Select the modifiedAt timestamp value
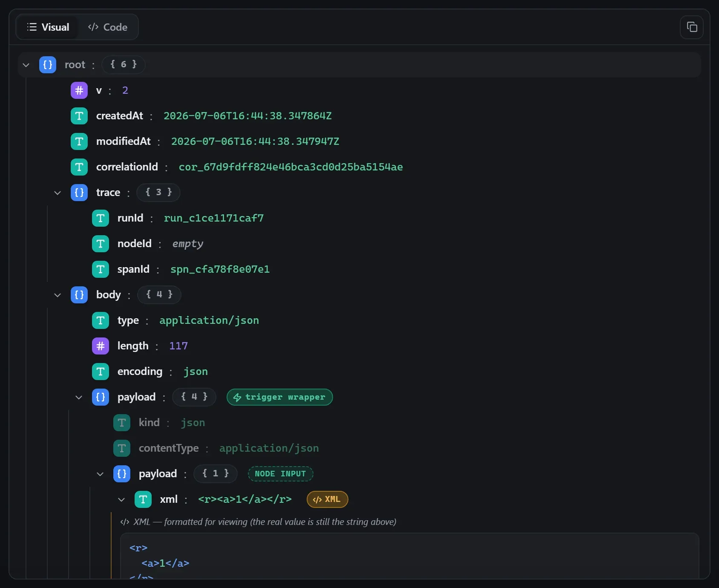 pos(255,141)
